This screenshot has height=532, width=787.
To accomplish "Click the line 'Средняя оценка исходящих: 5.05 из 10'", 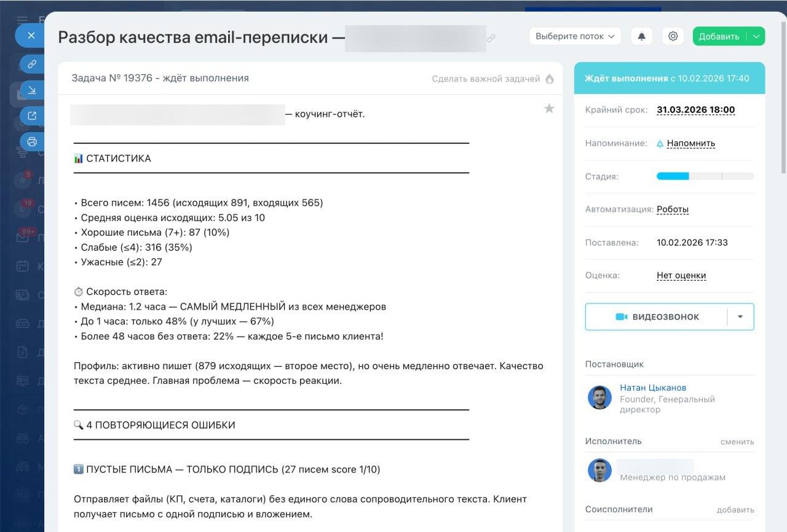I will (170, 217).
